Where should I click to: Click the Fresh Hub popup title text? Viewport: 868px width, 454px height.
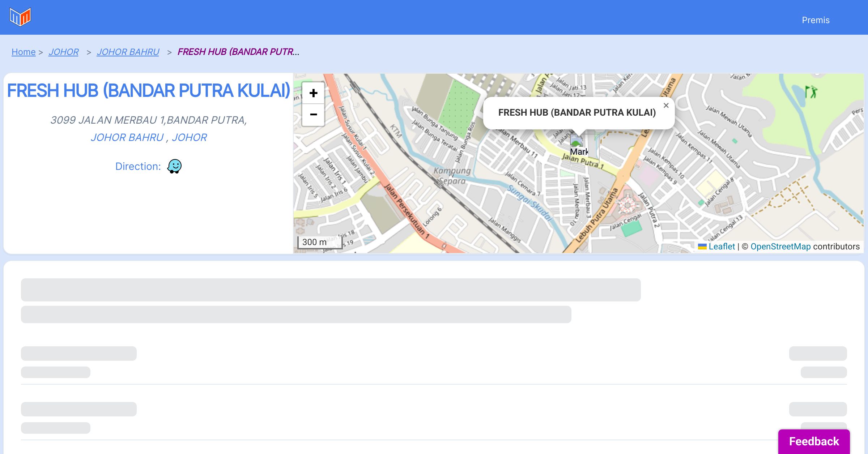tap(577, 112)
